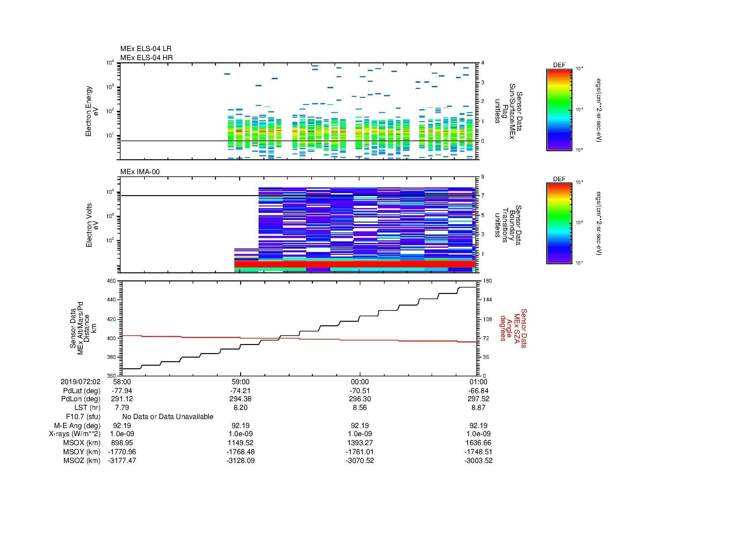Click the MSOY value -1770.96

(122, 452)
